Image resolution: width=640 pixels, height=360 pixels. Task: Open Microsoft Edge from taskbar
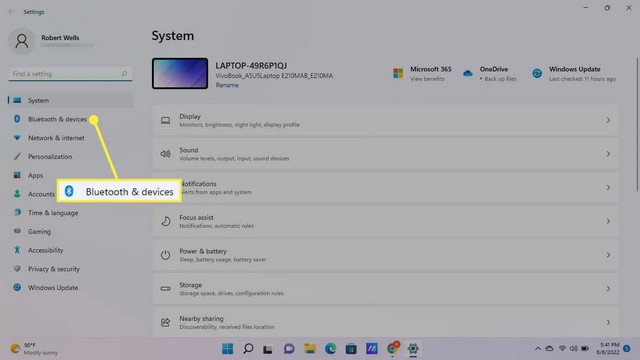coord(331,349)
